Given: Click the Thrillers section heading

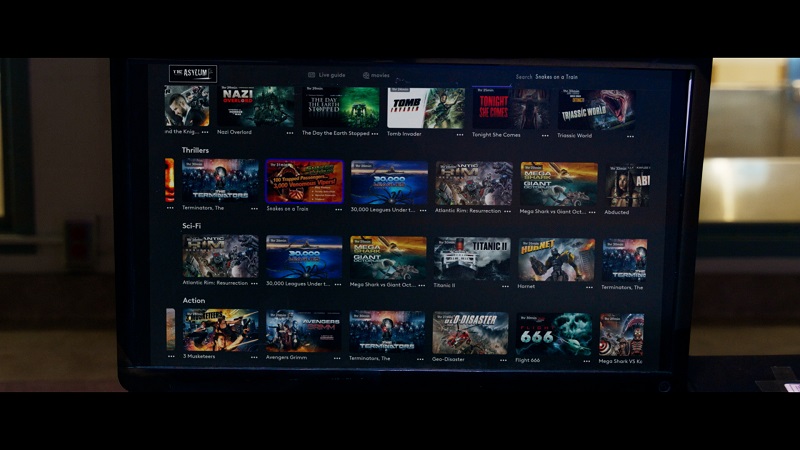Looking at the screenshot, I should [195, 150].
